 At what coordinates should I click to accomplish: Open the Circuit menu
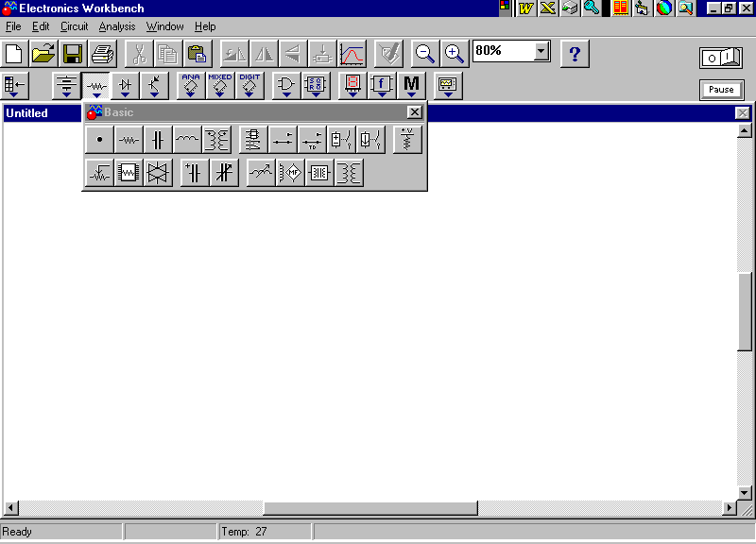tap(75, 26)
